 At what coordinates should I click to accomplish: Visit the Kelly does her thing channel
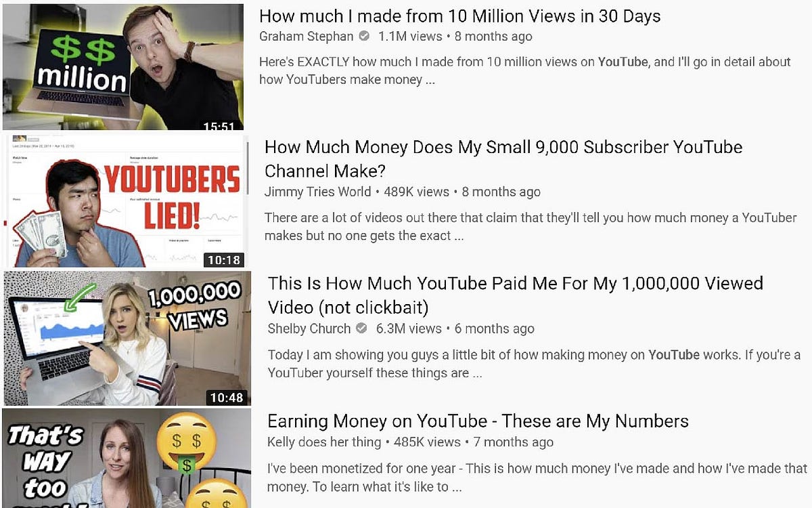click(324, 442)
